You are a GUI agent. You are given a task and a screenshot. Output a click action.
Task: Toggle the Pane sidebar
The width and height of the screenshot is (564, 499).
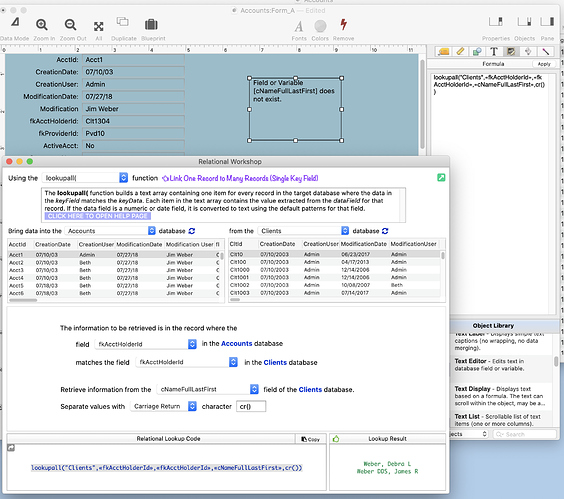[x=547, y=22]
